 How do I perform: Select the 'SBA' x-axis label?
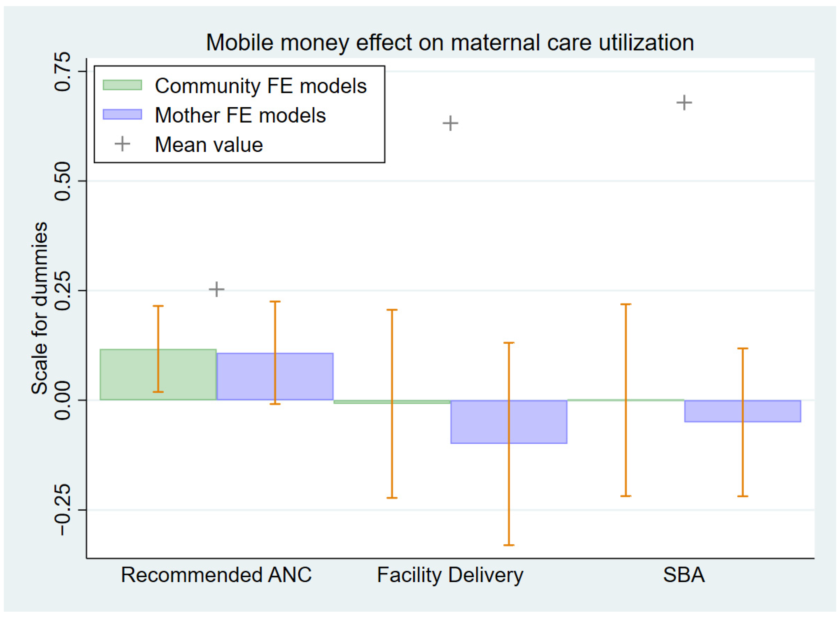click(684, 575)
